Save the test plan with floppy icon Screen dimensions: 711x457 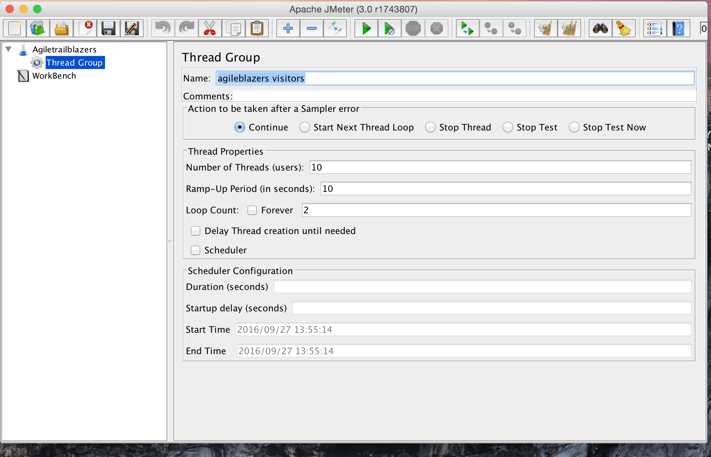pyautogui.click(x=109, y=28)
